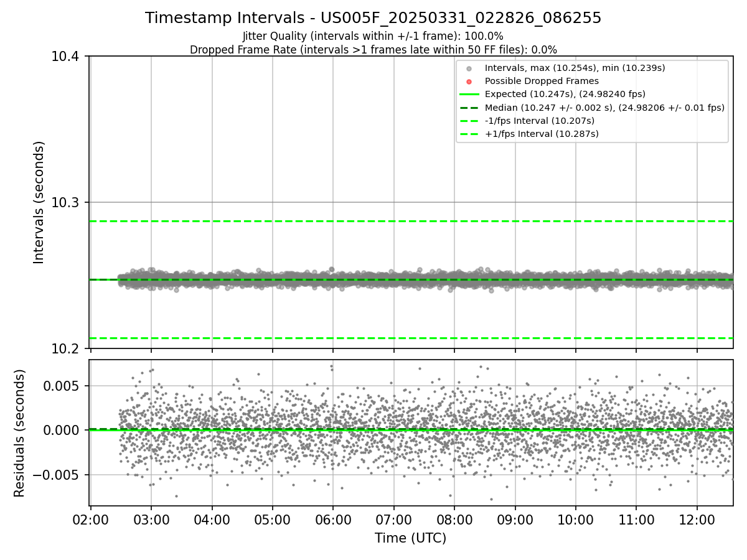The width and height of the screenshot is (747, 560).
Task: Click legend entry 'Expected (10.247s), (24.98240 fps)'
Action: 565,94
